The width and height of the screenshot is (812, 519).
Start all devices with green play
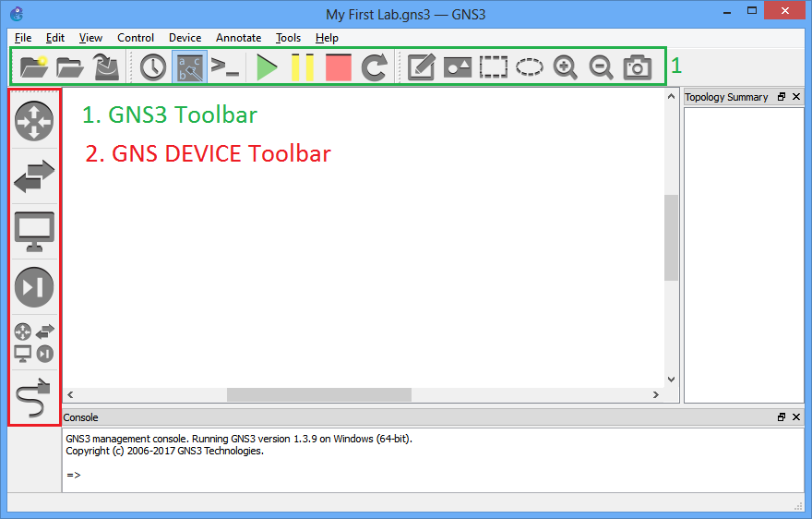pyautogui.click(x=267, y=66)
